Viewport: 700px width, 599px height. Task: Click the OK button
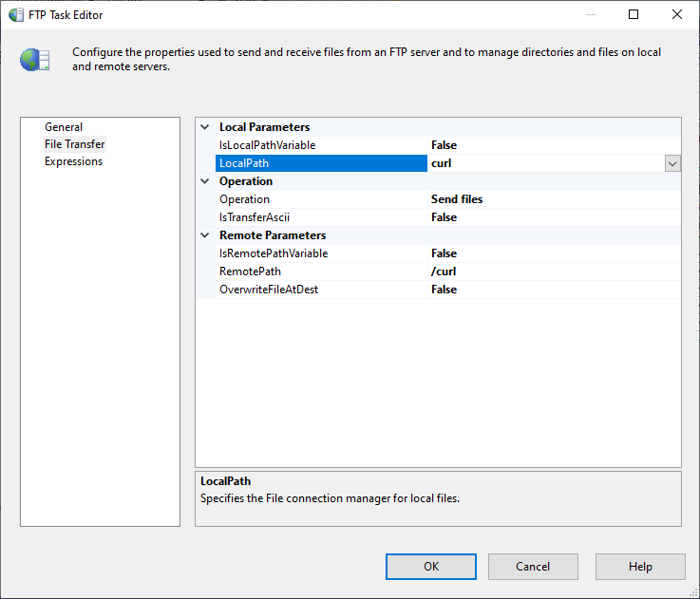click(431, 567)
